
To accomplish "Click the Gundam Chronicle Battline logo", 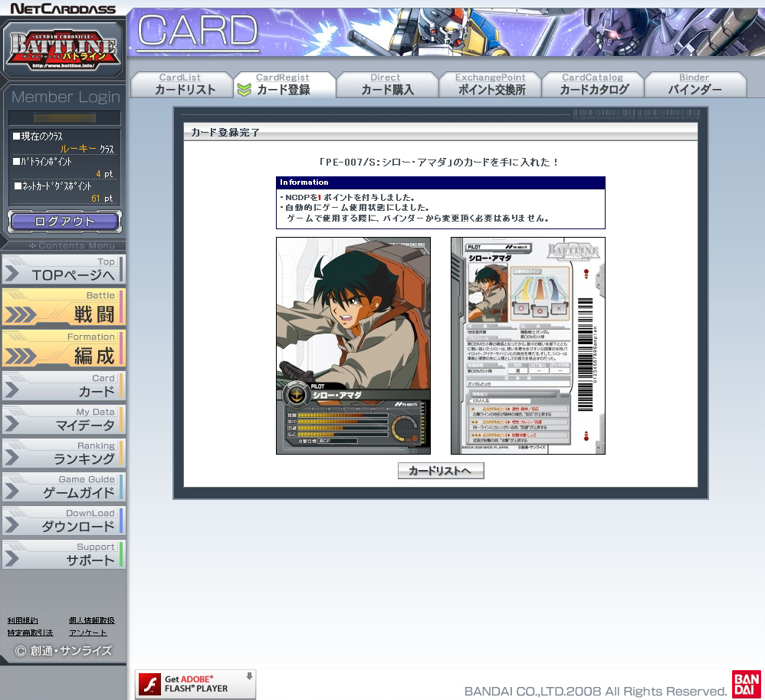I will (63, 50).
